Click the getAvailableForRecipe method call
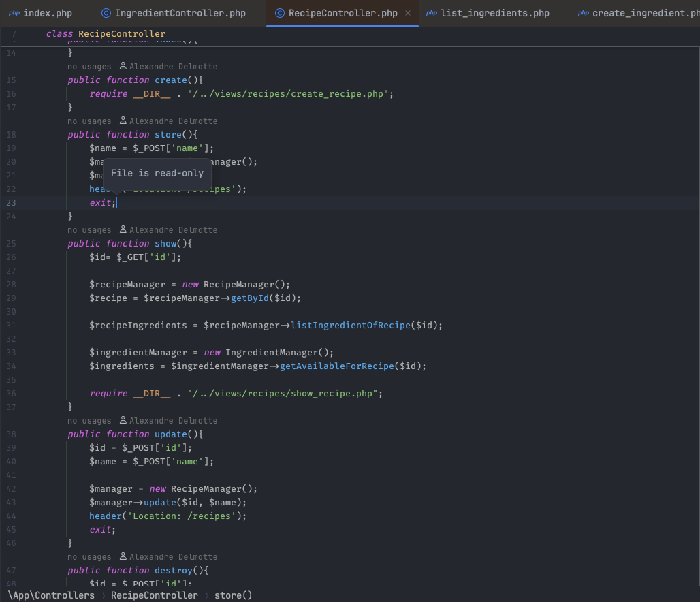This screenshot has width=700, height=602. coord(336,366)
